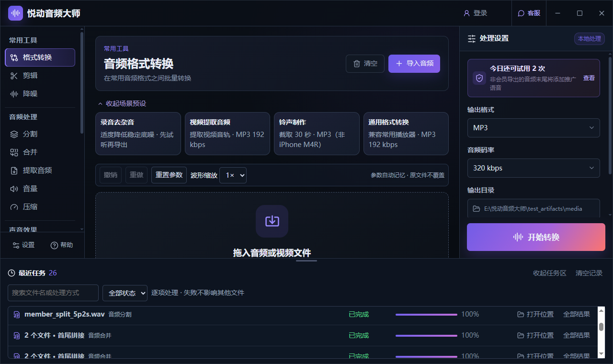
Task: Click the task search input field
Action: [53, 293]
